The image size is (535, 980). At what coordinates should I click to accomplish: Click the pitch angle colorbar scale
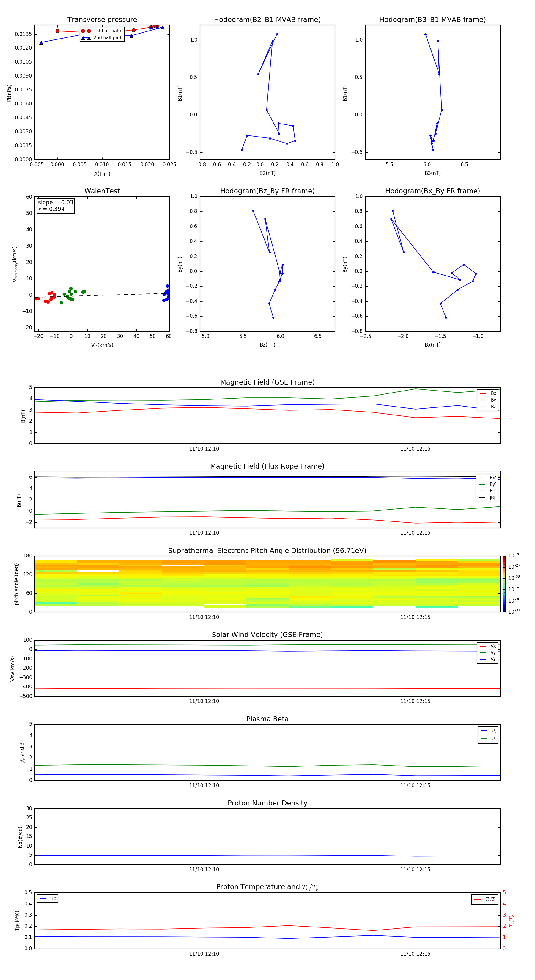pos(504,584)
